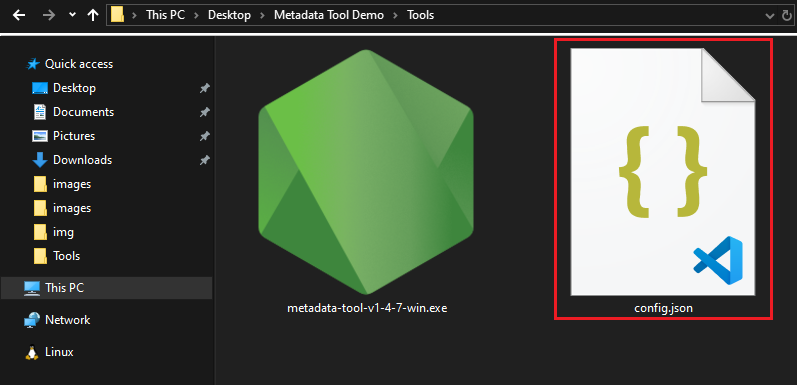Expand chevron after 'This PC' breadcrumb
This screenshot has height=385, width=797.
(x=196, y=15)
